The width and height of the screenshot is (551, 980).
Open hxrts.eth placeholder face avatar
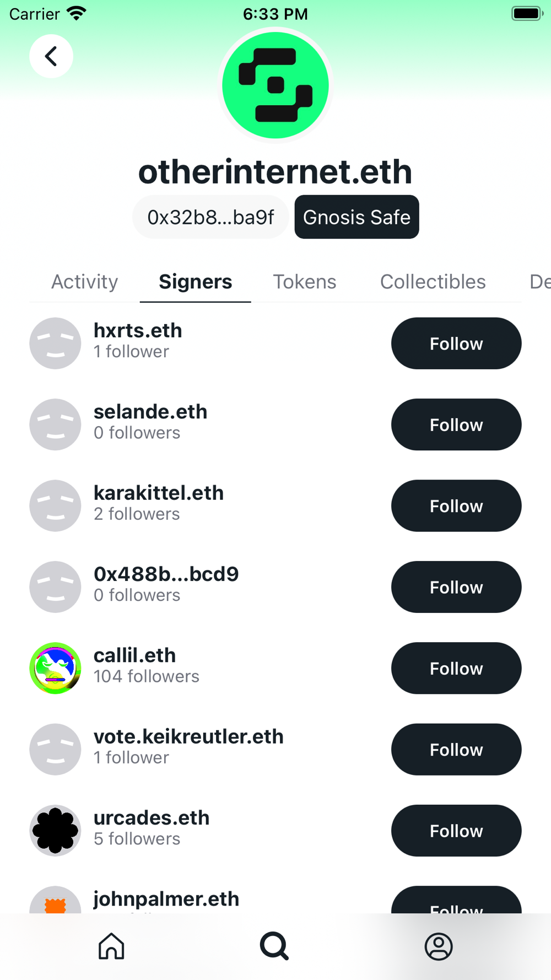point(55,343)
